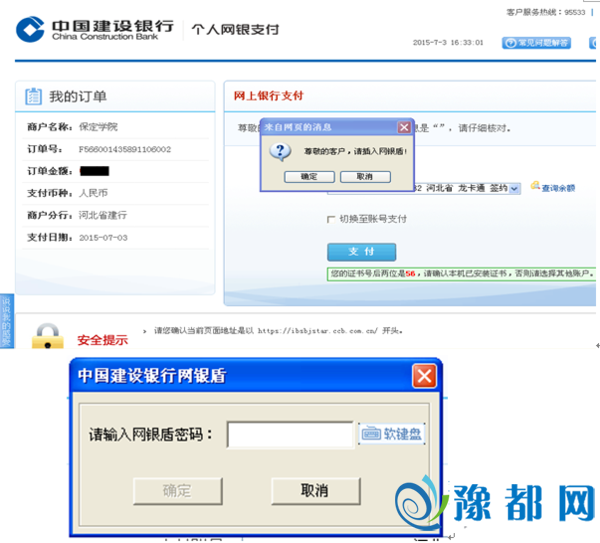Open the 常见问题解答 FAQ button
This screenshot has width=600, height=543.
(536, 43)
